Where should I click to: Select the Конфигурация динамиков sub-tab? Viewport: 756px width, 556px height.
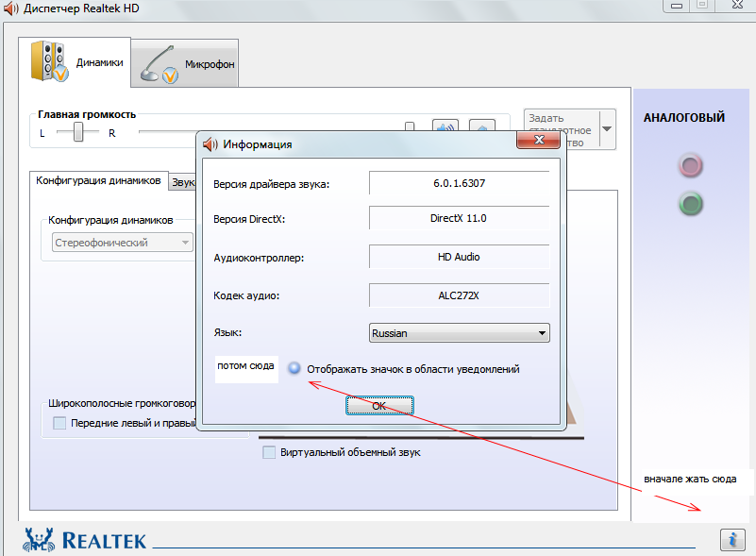pos(99,181)
